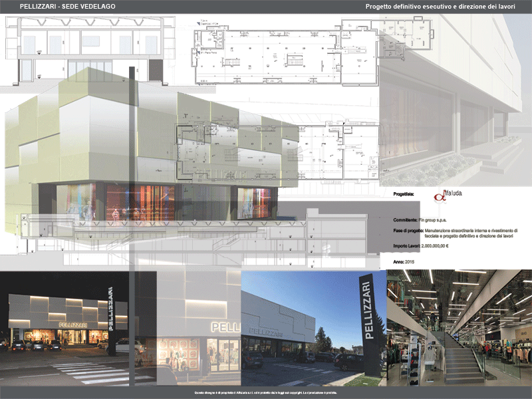Click the "Importo Lavori: 2.000.000,00 €" line

coord(421,246)
